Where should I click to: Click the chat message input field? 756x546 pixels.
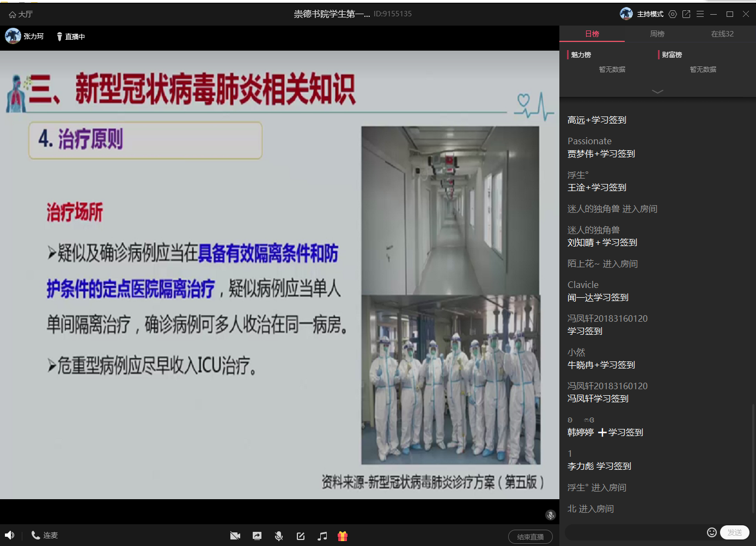(x=635, y=532)
